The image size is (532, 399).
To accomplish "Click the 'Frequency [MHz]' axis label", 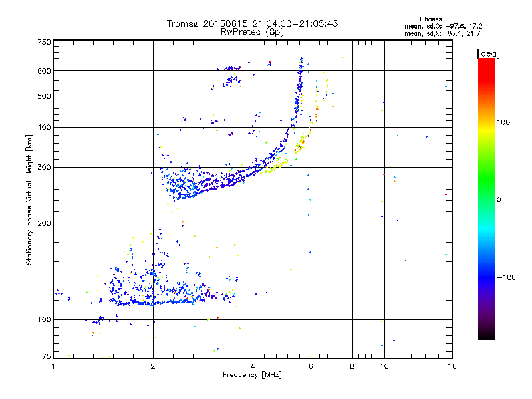I will tap(252, 375).
